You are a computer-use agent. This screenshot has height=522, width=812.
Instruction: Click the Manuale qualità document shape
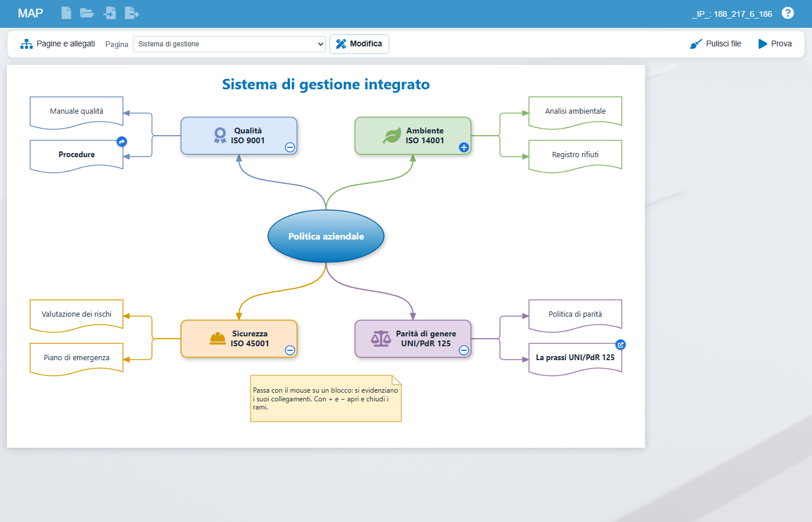click(x=77, y=113)
